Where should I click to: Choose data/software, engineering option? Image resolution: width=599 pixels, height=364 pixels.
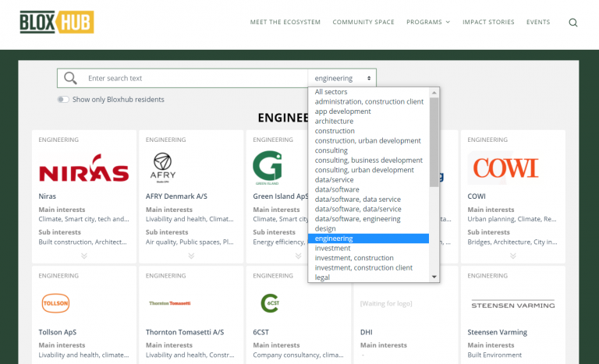click(368, 219)
